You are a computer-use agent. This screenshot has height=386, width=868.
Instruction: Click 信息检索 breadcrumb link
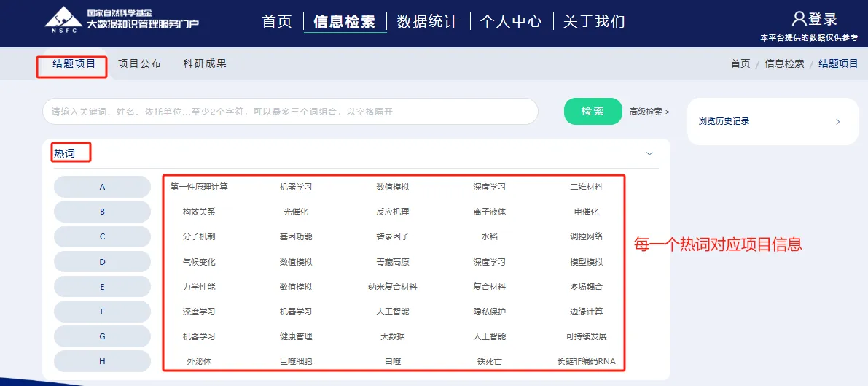point(784,63)
